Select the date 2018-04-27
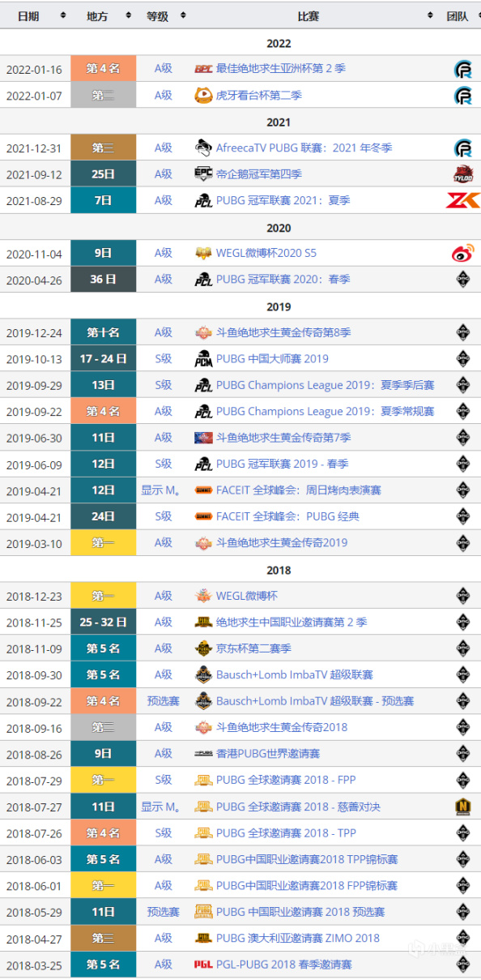The height and width of the screenshot is (980, 481). [35, 938]
